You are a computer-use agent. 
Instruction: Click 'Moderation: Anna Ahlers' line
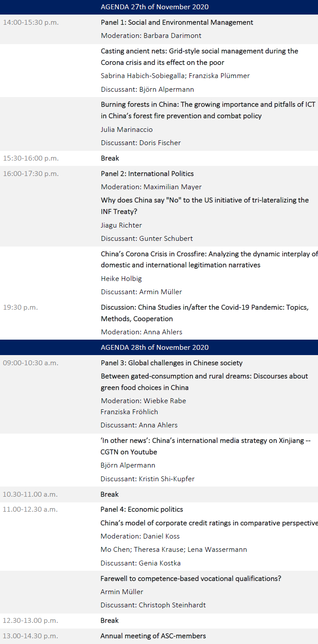click(141, 332)
